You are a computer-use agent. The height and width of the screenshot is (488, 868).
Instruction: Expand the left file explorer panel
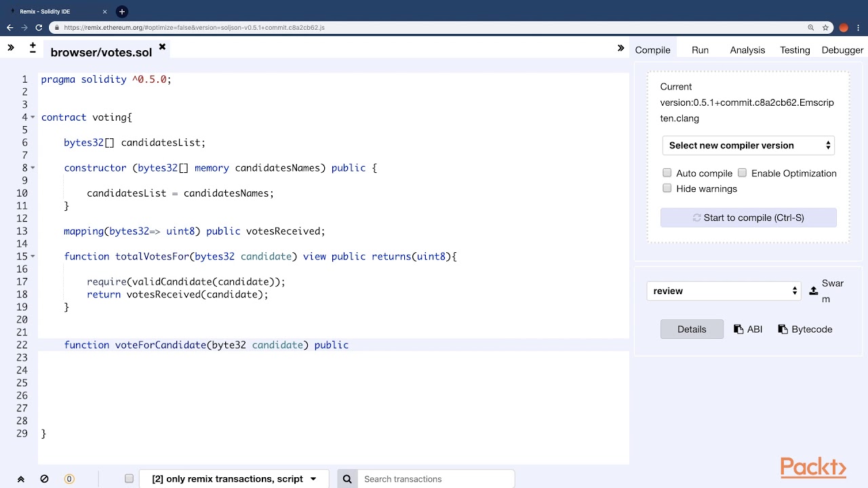11,47
